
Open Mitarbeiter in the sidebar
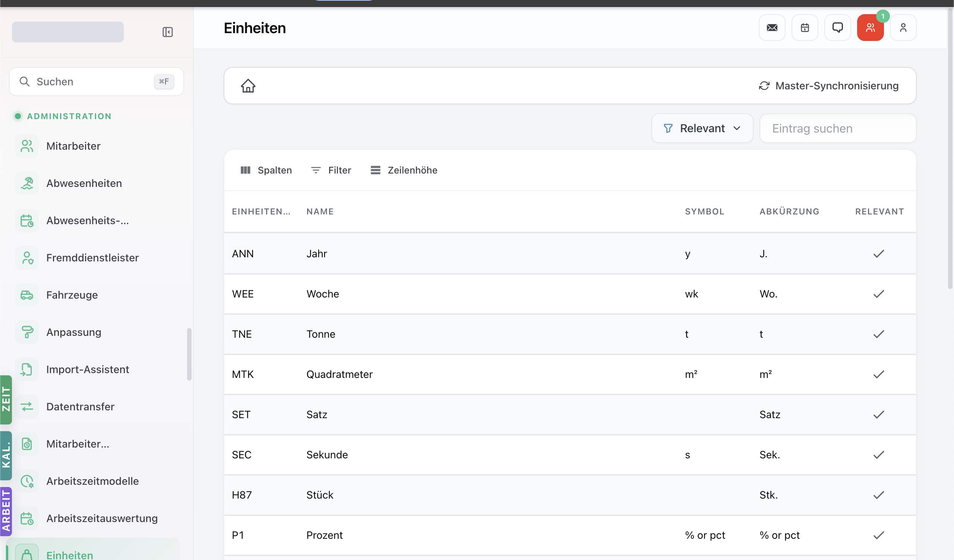click(x=73, y=146)
